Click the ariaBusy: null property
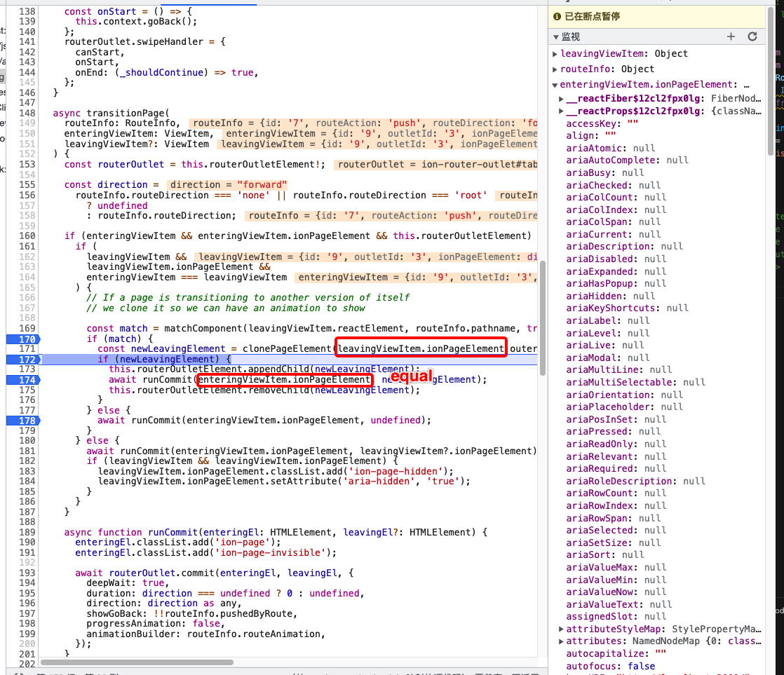This screenshot has width=784, height=675. coord(605,173)
